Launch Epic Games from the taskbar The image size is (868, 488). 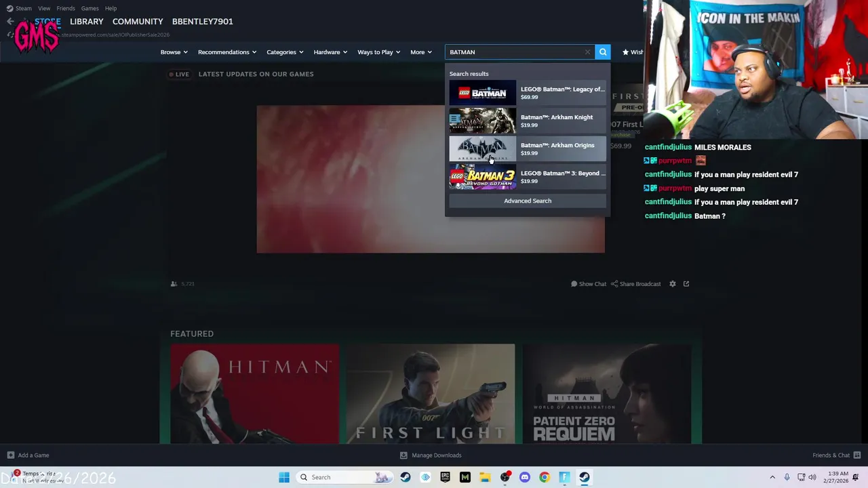[x=445, y=477]
